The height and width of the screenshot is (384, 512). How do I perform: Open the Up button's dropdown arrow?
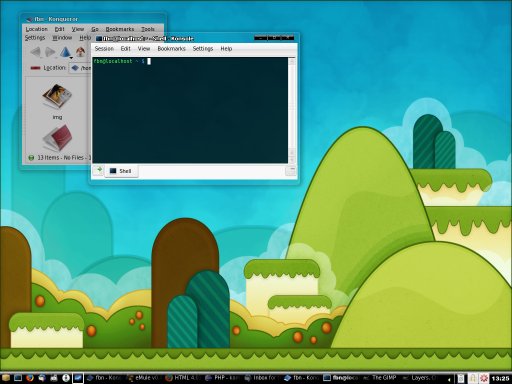(x=71, y=58)
